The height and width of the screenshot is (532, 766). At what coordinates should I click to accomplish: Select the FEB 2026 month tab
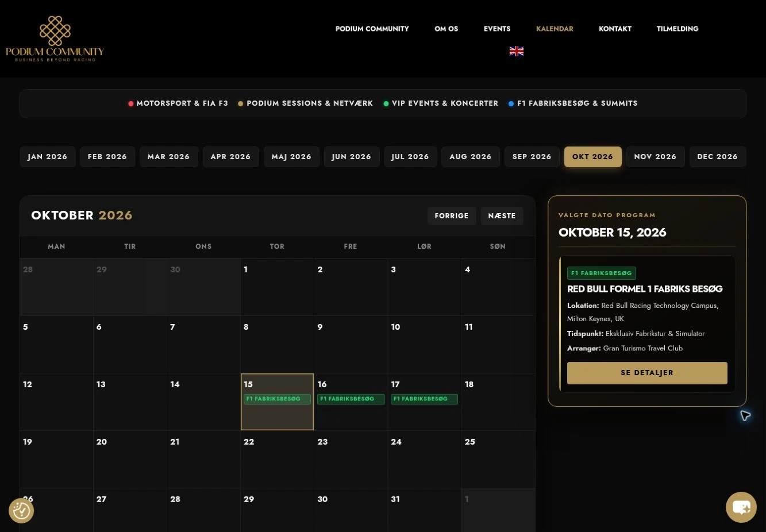coord(107,157)
